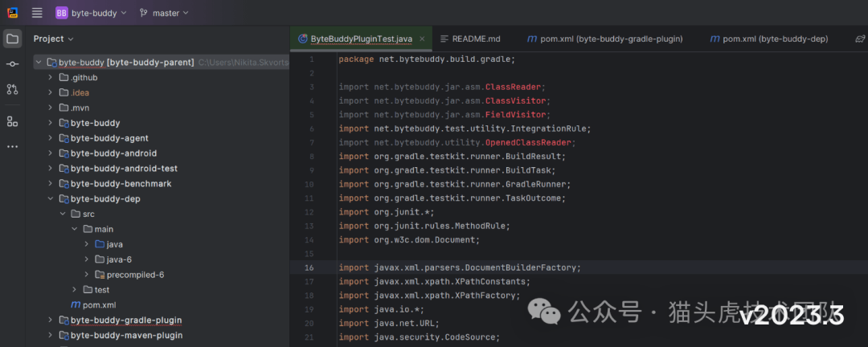Show more tool windows ellipsis

pos(13,147)
